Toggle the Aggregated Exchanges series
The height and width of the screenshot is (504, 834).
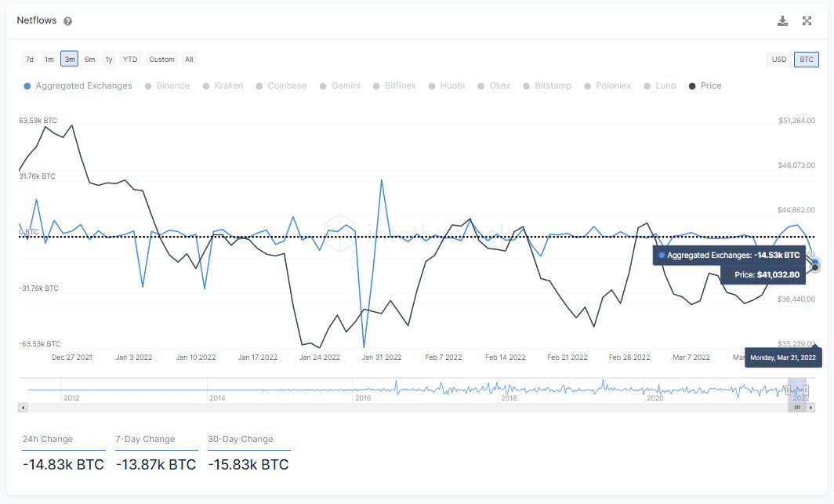click(x=78, y=85)
